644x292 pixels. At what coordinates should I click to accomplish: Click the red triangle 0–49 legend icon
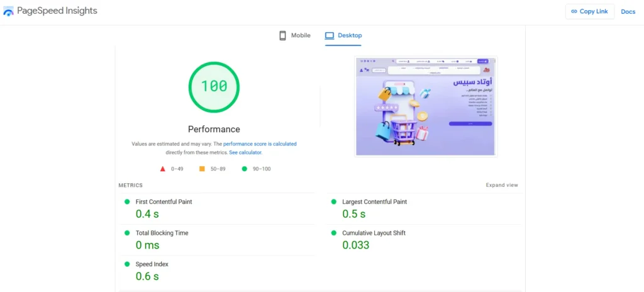[162, 169]
